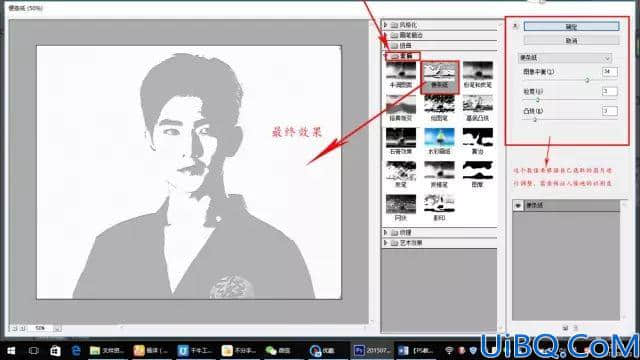Click the 确定 OK button
The width and height of the screenshot is (640, 360).
(x=571, y=27)
